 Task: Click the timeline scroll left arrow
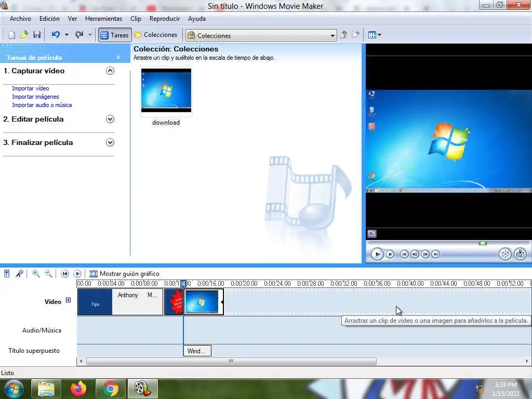[x=81, y=362]
